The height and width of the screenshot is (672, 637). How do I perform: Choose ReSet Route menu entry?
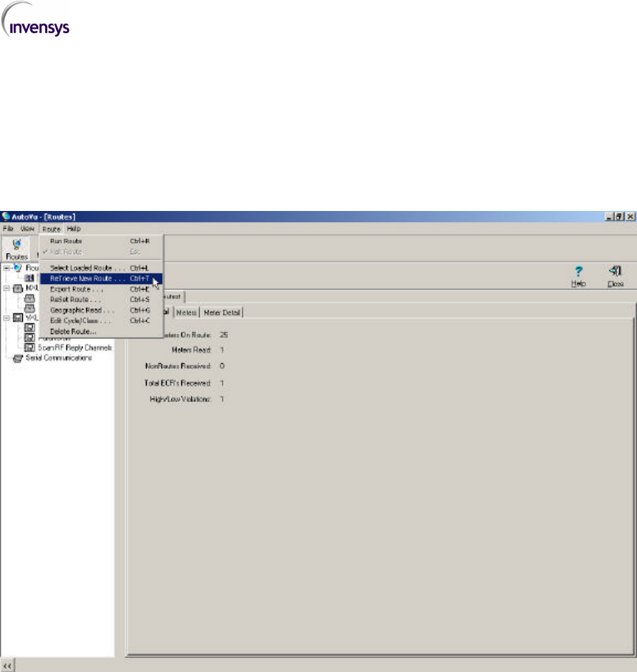point(101,299)
